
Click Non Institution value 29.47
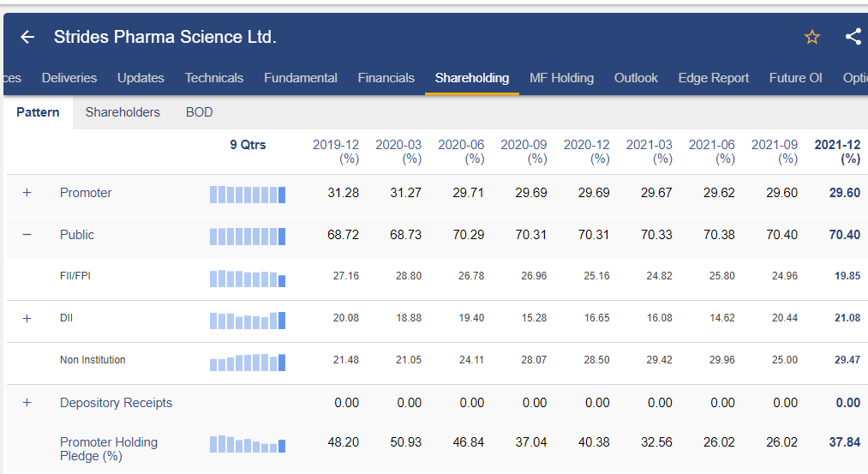(x=847, y=360)
